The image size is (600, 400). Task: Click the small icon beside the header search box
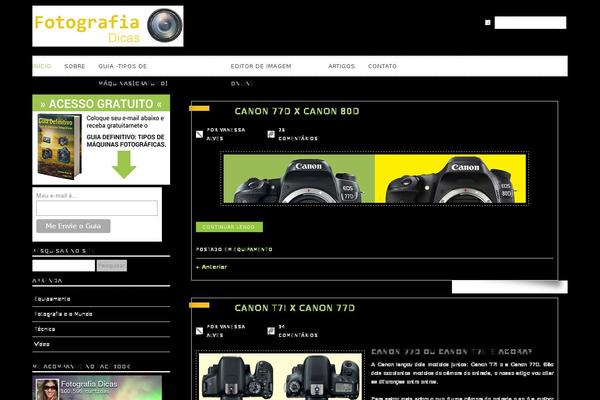tap(488, 23)
